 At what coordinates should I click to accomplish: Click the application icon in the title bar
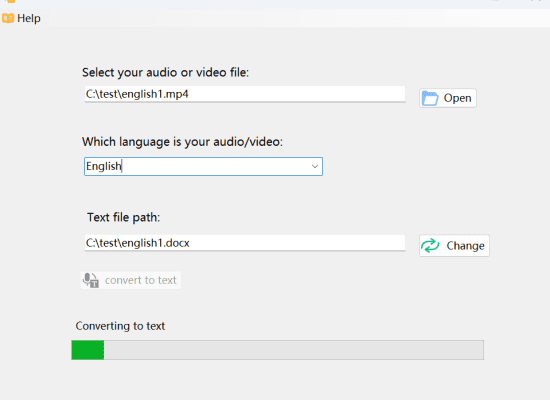(10, 1)
